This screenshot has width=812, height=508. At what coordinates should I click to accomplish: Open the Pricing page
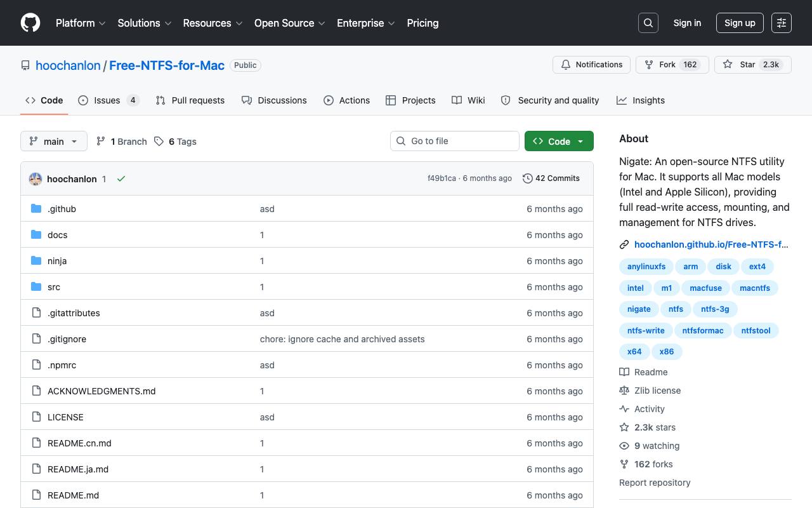point(422,23)
